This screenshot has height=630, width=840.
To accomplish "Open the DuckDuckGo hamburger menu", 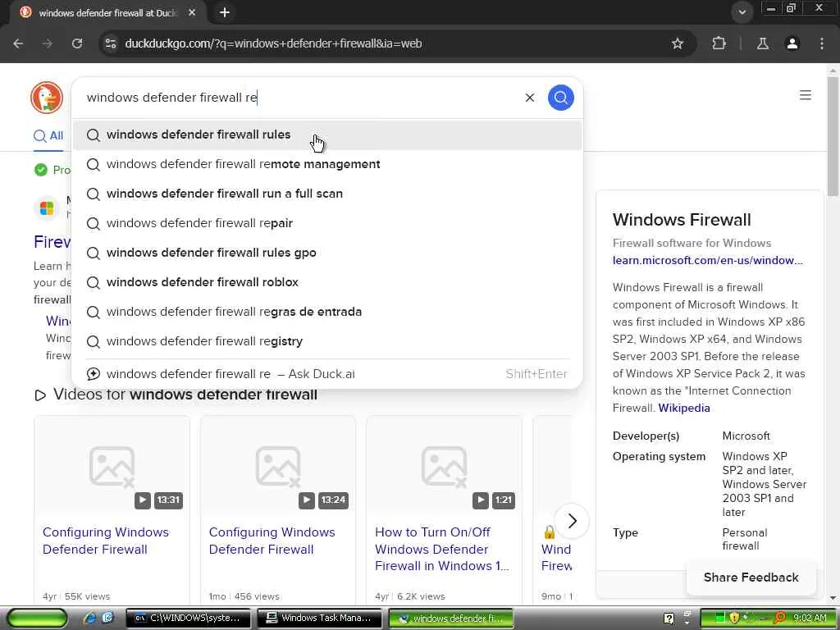I will [x=806, y=95].
